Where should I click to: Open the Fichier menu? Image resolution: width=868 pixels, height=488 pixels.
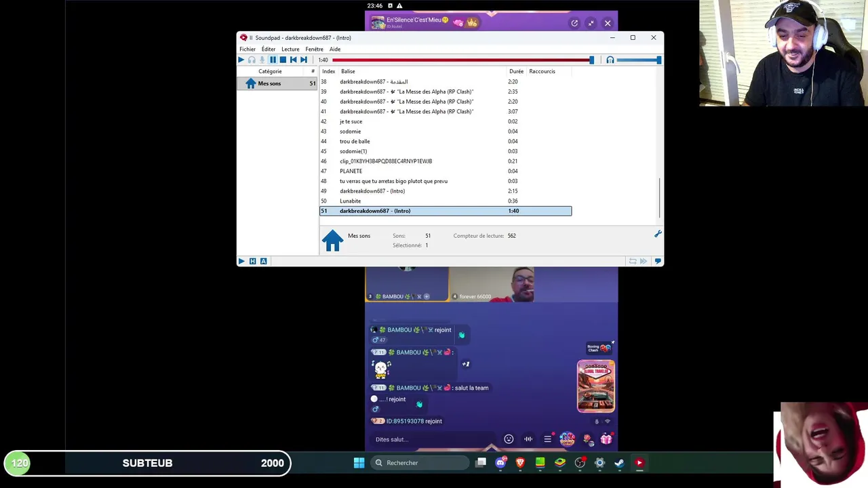click(x=248, y=49)
